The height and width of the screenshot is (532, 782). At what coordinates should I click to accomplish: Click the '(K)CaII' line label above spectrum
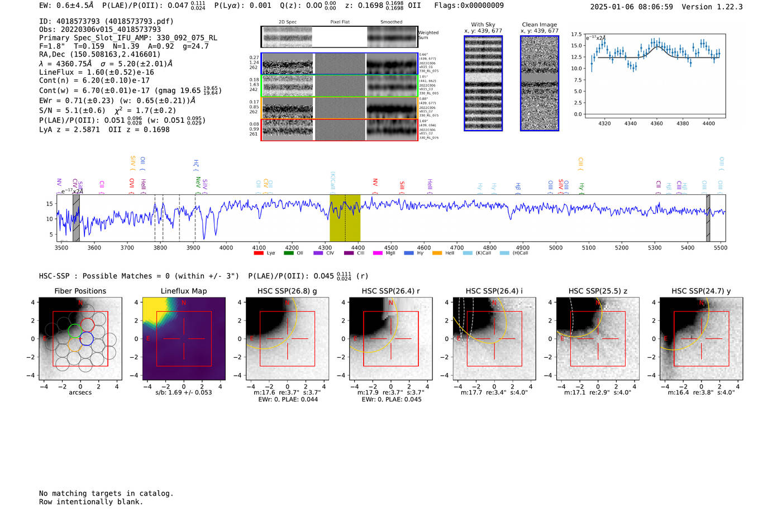pyautogui.click(x=333, y=182)
